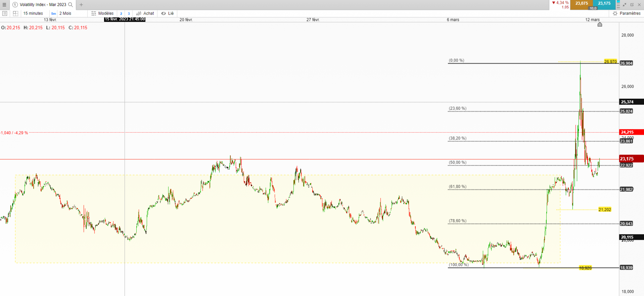Open the order book depth indicator
This screenshot has width=644, height=296.
(618, 5)
